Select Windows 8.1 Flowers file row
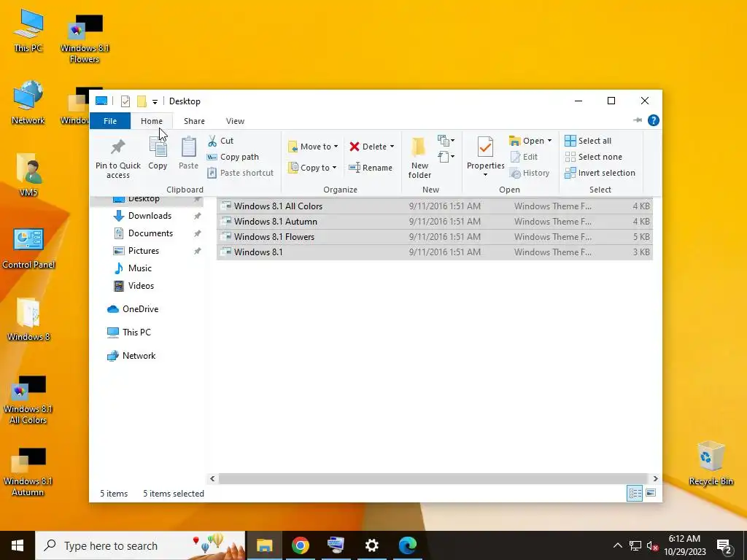Viewport: 747px width, 560px height. (x=435, y=237)
